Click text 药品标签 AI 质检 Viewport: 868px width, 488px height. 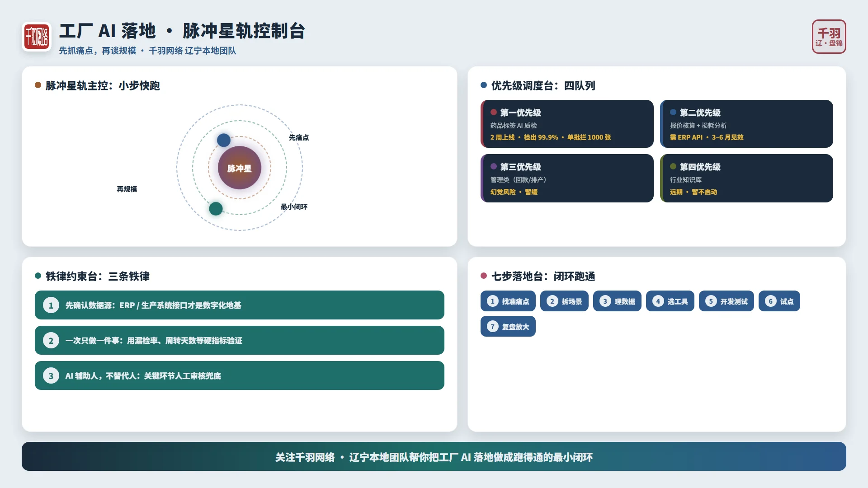514,126
